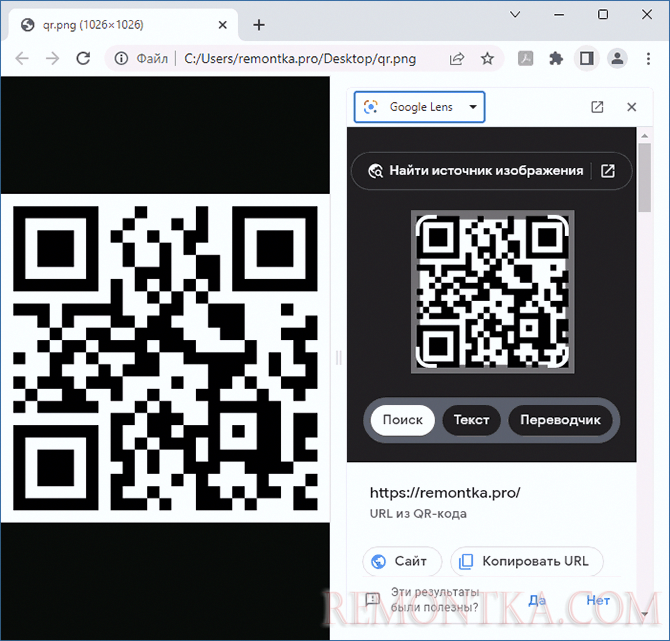The image size is (670, 641).
Task: Open the Google Lens side panel dropdown
Action: pos(420,107)
